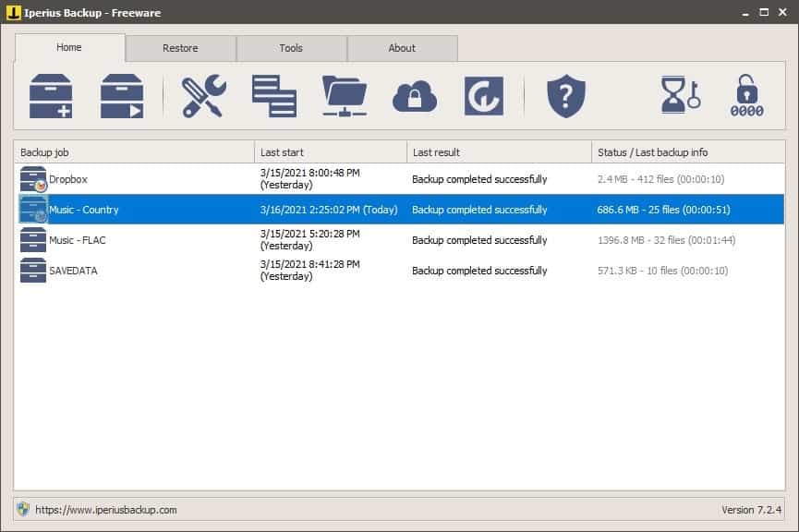Select the SAVEDATA backup job name
This screenshot has width=799, height=532.
[73, 272]
